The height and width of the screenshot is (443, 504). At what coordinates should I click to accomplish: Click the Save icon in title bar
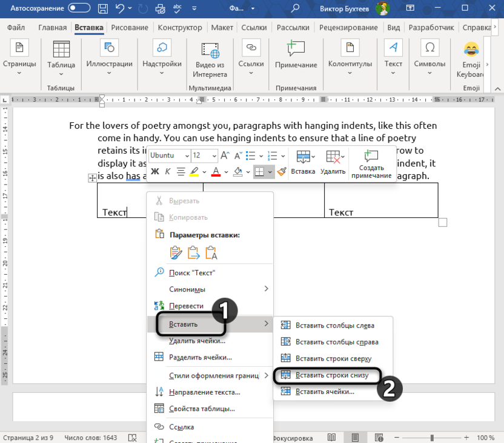click(x=104, y=9)
